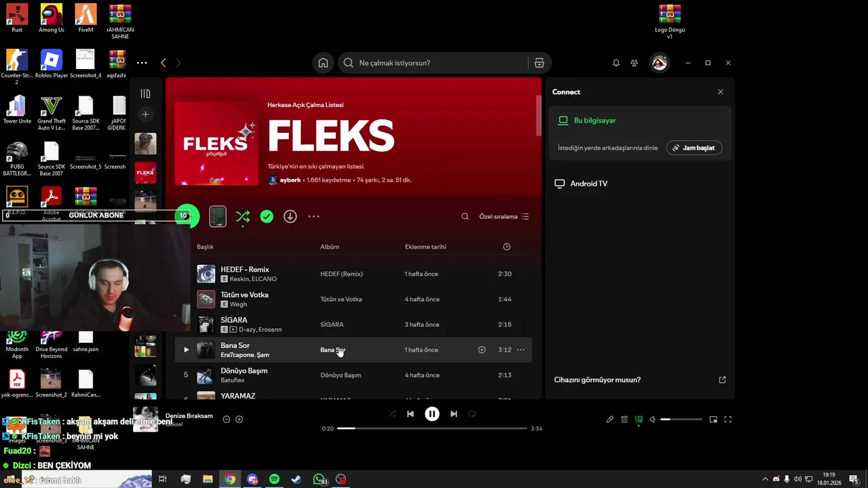Toggle shuffle in the player bar
Screen dimensions: 868x488
point(392,414)
